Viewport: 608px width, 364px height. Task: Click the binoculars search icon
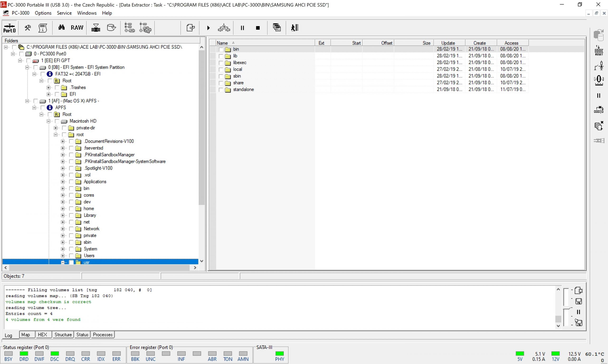coord(61,28)
